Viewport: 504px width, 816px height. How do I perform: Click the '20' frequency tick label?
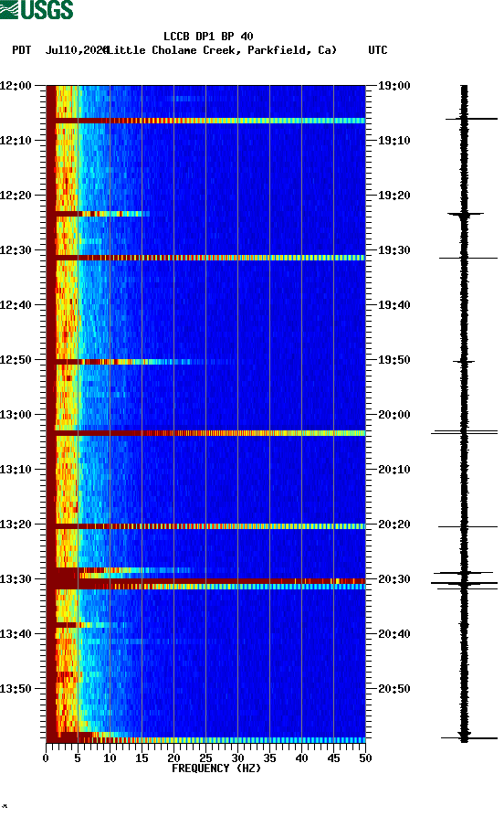[173, 758]
